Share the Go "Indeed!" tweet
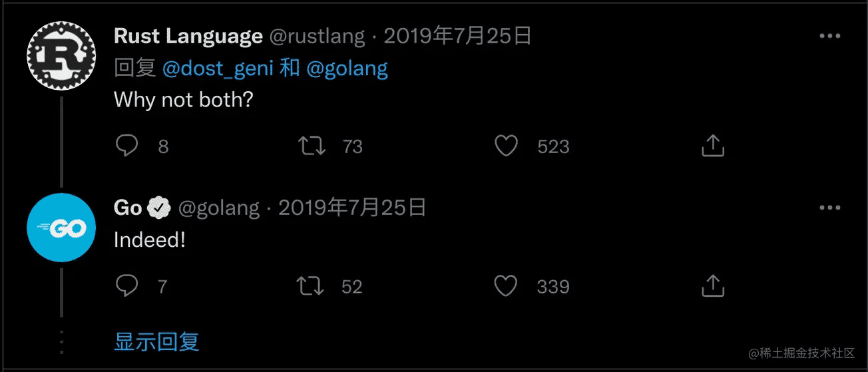The image size is (868, 372). tap(712, 286)
